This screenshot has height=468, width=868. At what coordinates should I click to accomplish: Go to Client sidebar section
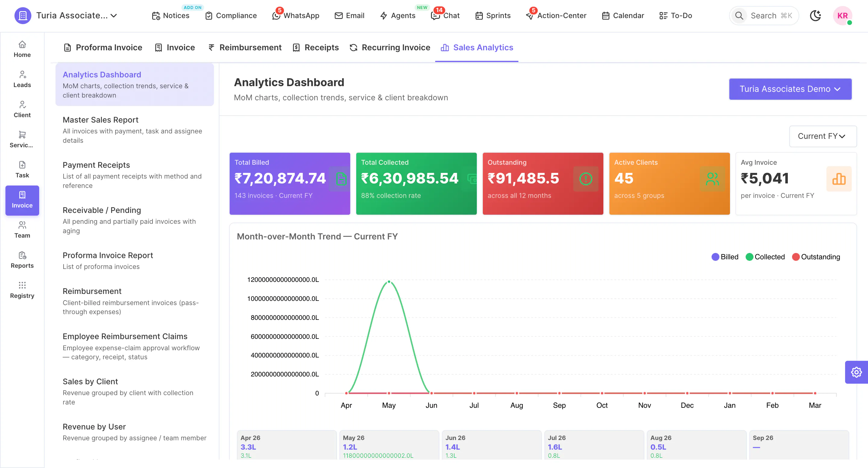click(22, 109)
